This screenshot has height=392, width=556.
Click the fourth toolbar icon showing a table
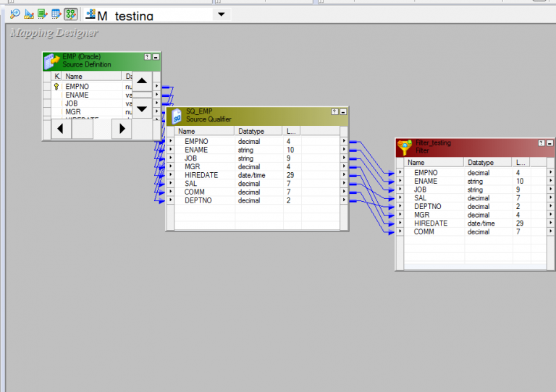[56, 14]
